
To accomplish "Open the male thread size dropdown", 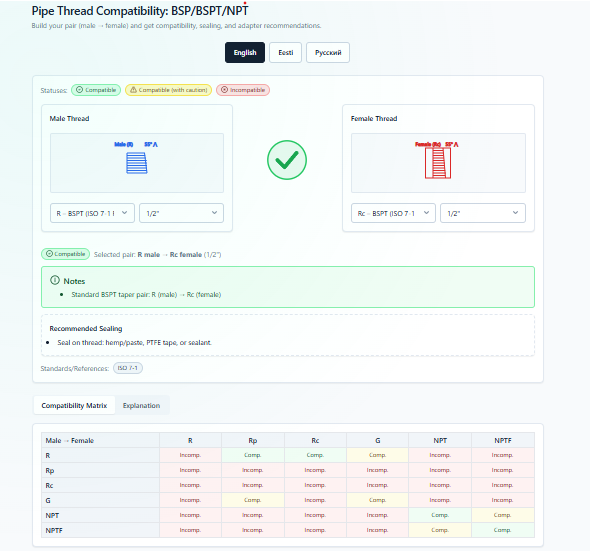I will pyautogui.click(x=181, y=213).
